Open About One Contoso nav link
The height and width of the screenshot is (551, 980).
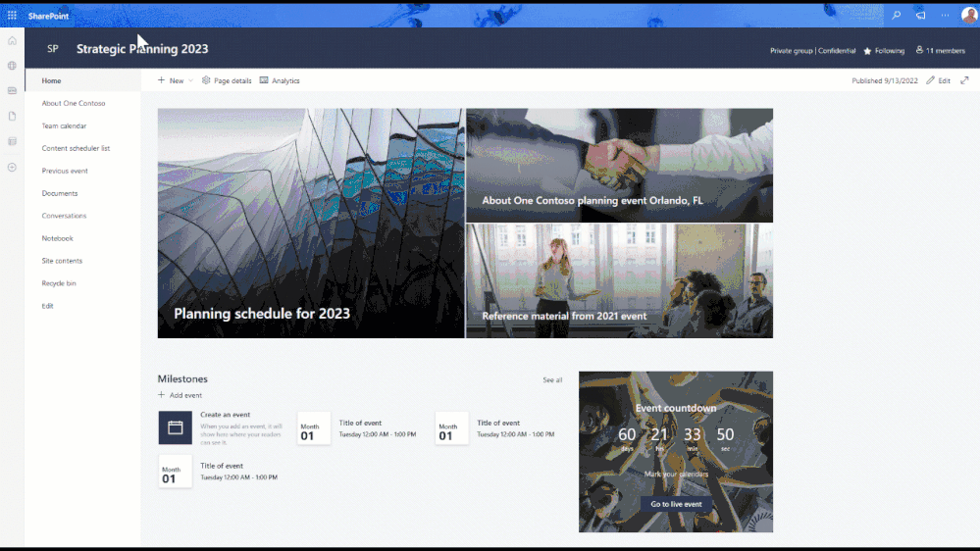[x=74, y=103]
